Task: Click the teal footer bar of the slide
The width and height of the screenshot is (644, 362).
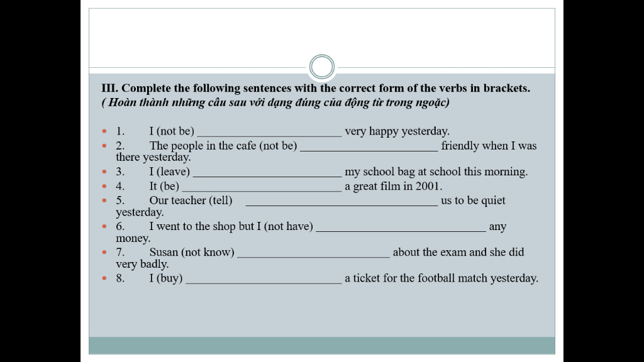Action: pos(322,345)
